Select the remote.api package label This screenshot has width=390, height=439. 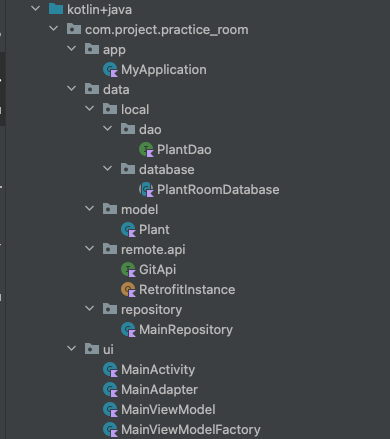point(153,250)
